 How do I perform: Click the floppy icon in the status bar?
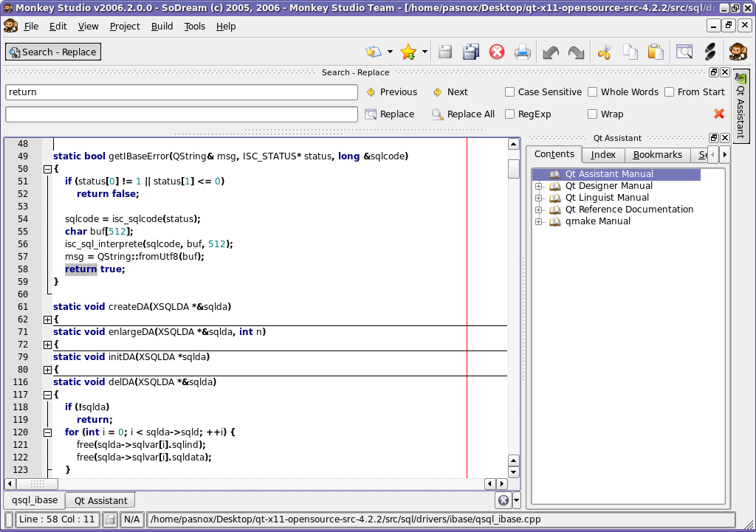tap(110, 519)
